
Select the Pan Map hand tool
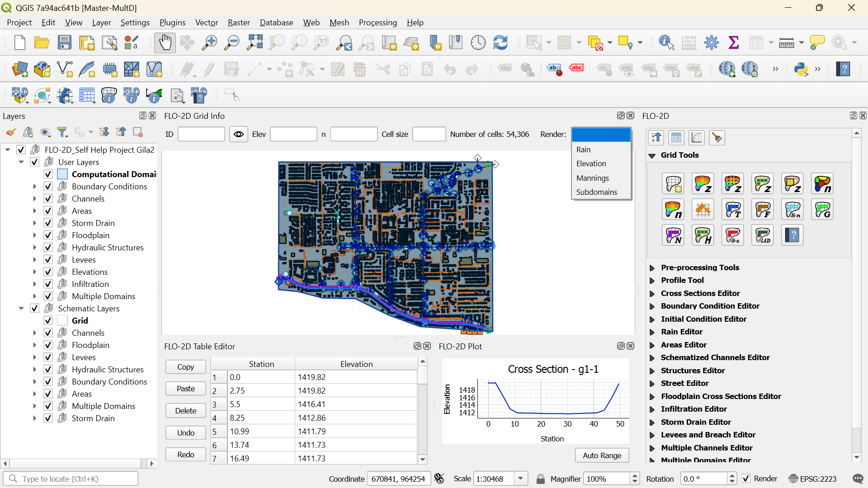165,43
